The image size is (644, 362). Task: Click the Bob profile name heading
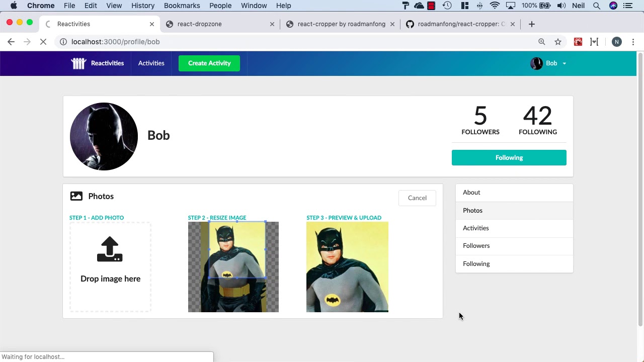[158, 136]
